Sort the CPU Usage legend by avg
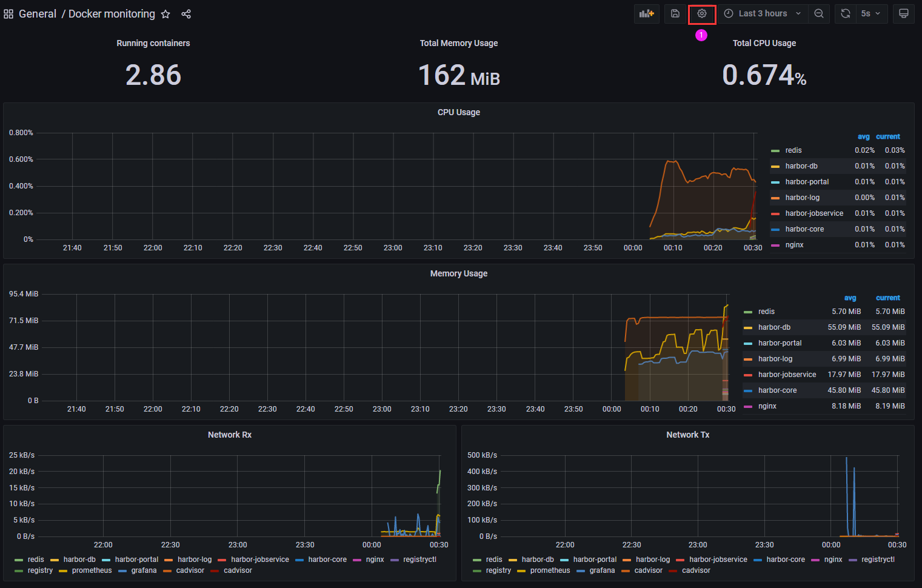 864,137
